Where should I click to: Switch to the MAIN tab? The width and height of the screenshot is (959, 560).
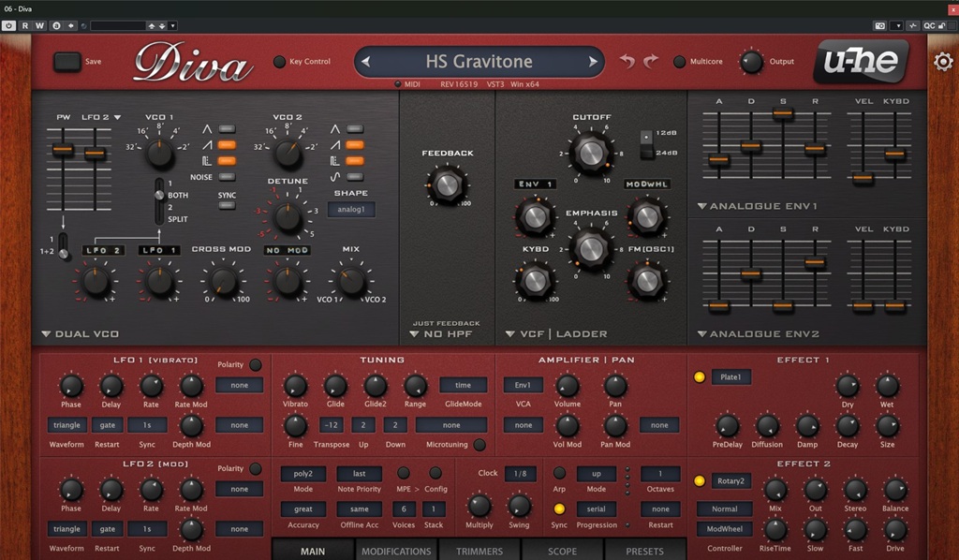313,551
